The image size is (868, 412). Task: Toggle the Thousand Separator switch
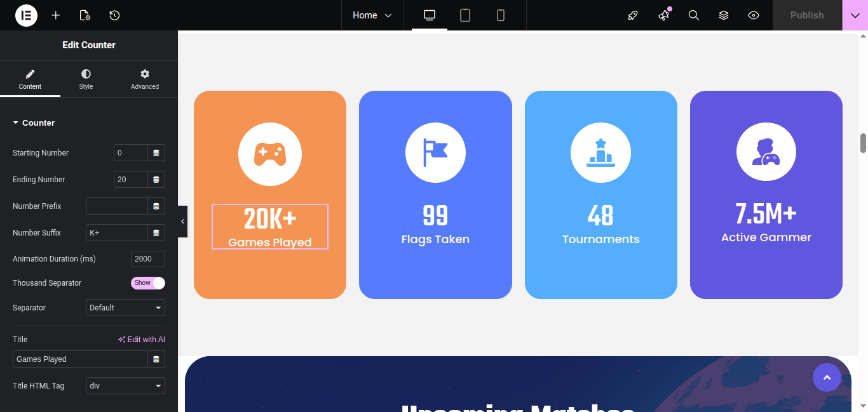point(148,283)
